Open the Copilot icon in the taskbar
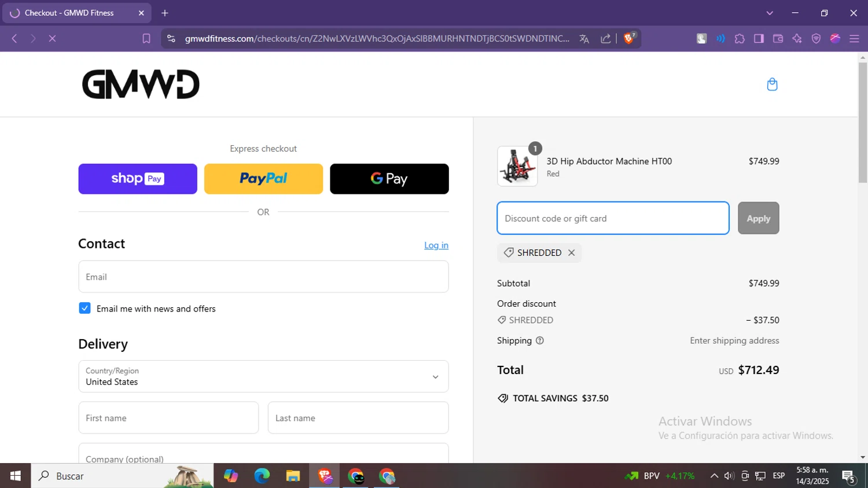Screen dimensions: 868x488 tap(231, 476)
